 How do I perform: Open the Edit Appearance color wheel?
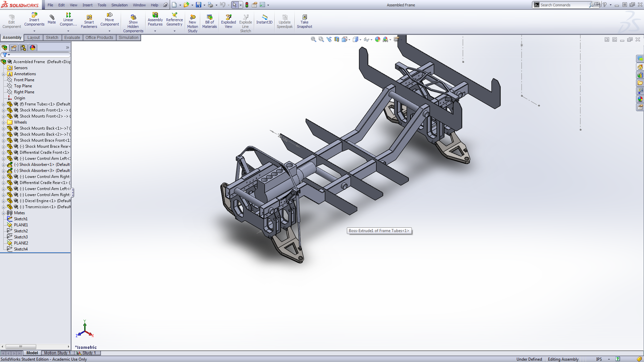[x=378, y=39]
